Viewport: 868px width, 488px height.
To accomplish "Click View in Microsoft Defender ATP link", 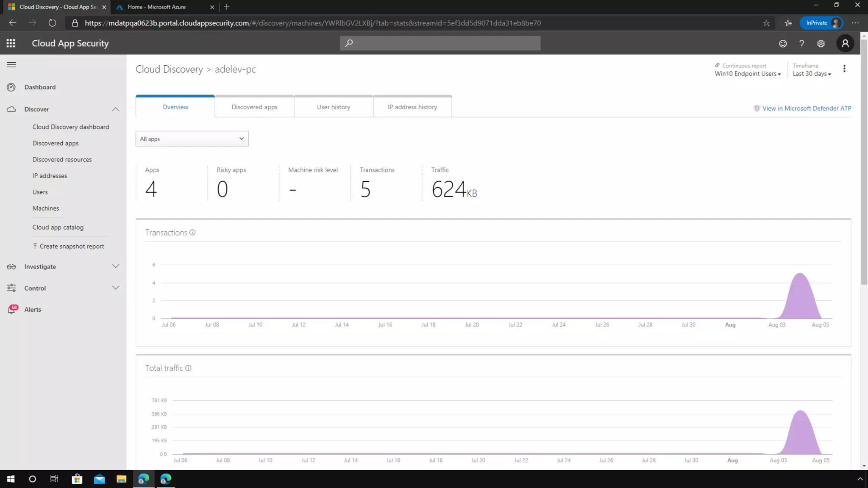I will pos(806,108).
